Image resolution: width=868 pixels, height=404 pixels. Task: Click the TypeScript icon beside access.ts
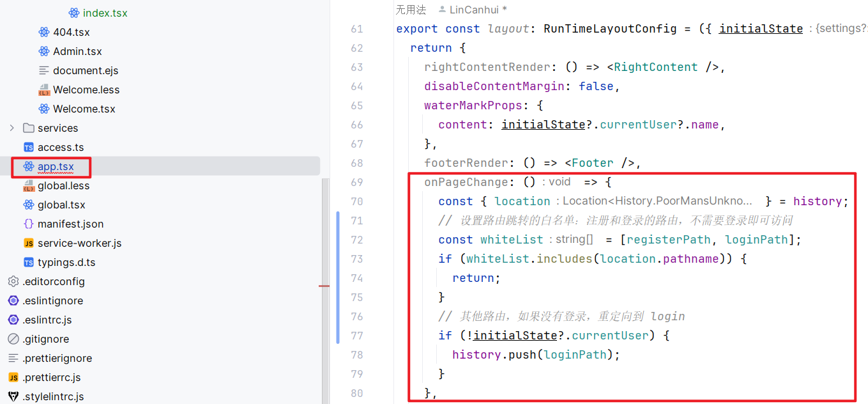pos(28,147)
